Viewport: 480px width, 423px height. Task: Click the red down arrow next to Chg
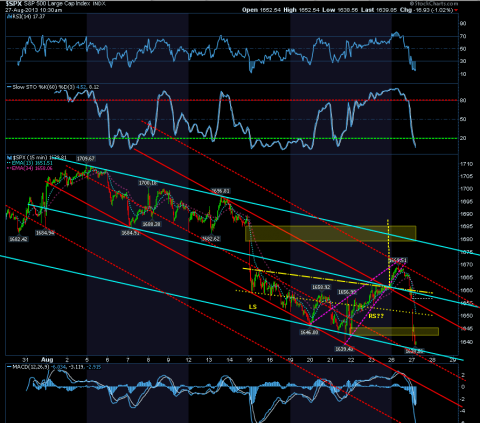456,10
